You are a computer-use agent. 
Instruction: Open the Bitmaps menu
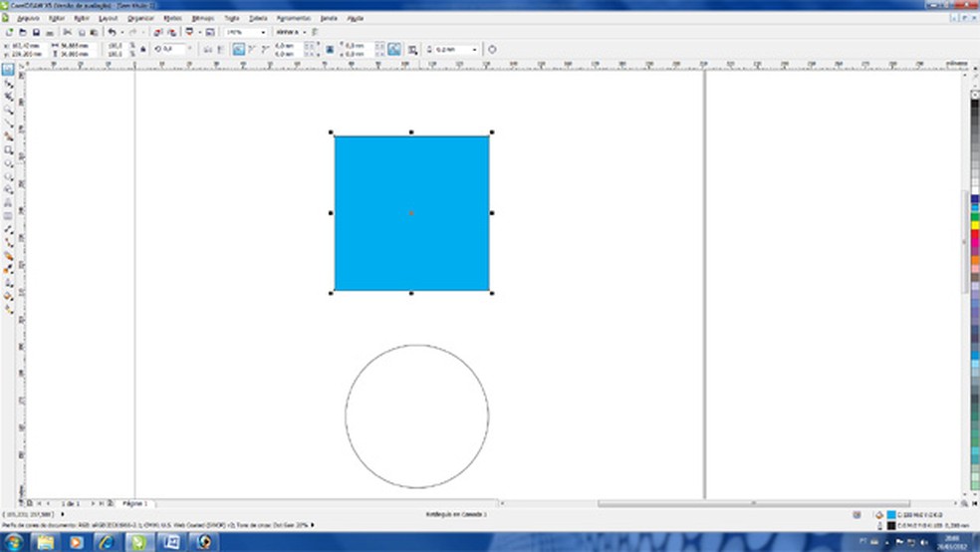pos(203,18)
